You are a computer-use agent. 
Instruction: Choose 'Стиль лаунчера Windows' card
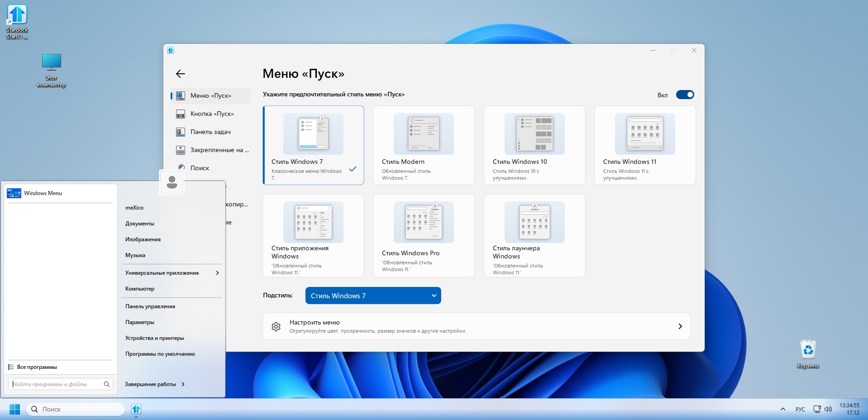pyautogui.click(x=534, y=235)
